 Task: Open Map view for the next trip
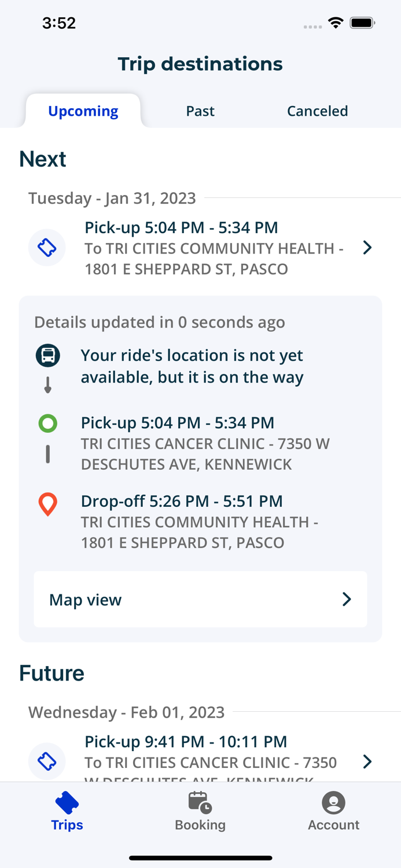[x=200, y=599]
